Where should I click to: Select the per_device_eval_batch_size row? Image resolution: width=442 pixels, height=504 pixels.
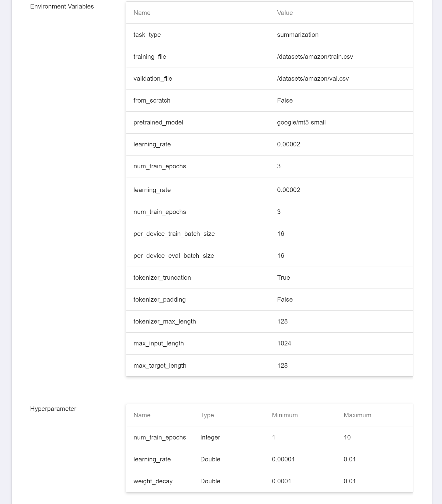[x=270, y=256]
